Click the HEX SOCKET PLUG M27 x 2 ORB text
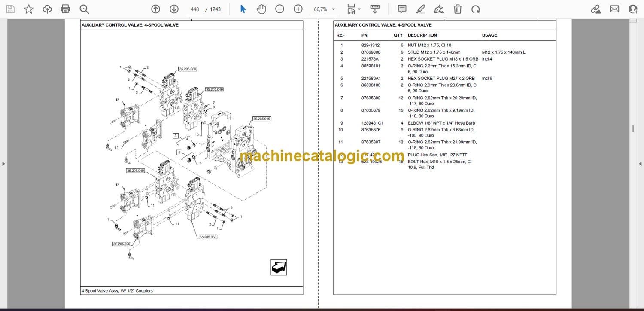644x311 pixels. coord(441,79)
